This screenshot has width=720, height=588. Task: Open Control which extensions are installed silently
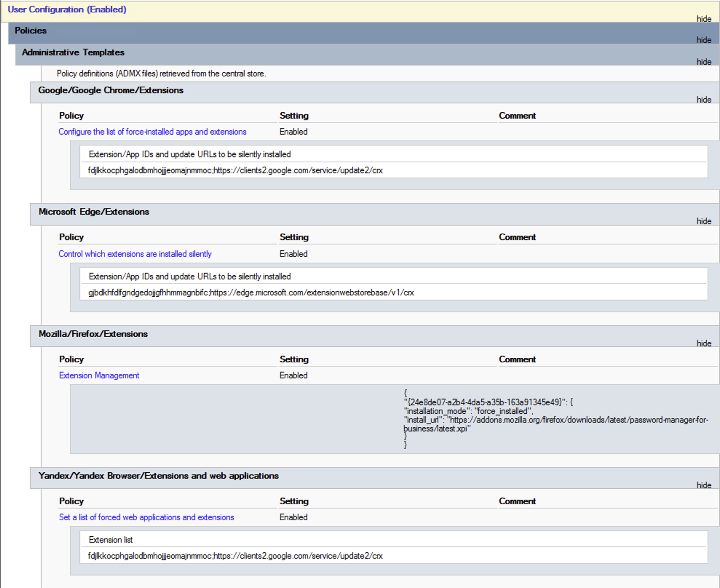(x=135, y=254)
